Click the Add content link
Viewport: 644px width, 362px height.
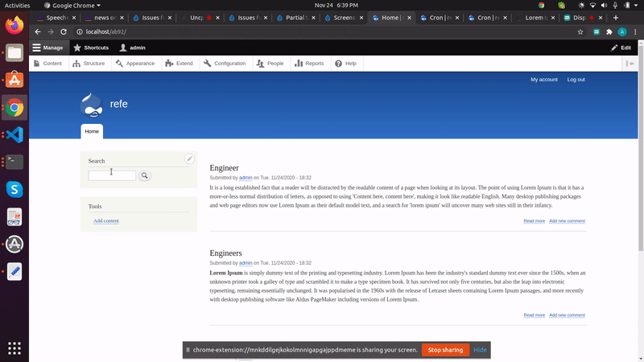click(x=105, y=220)
